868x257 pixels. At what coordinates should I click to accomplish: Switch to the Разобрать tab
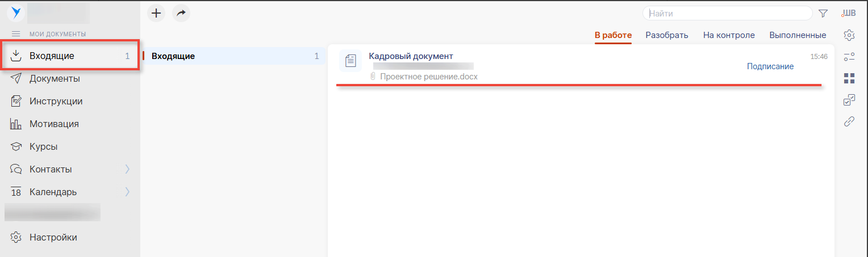[x=666, y=35]
